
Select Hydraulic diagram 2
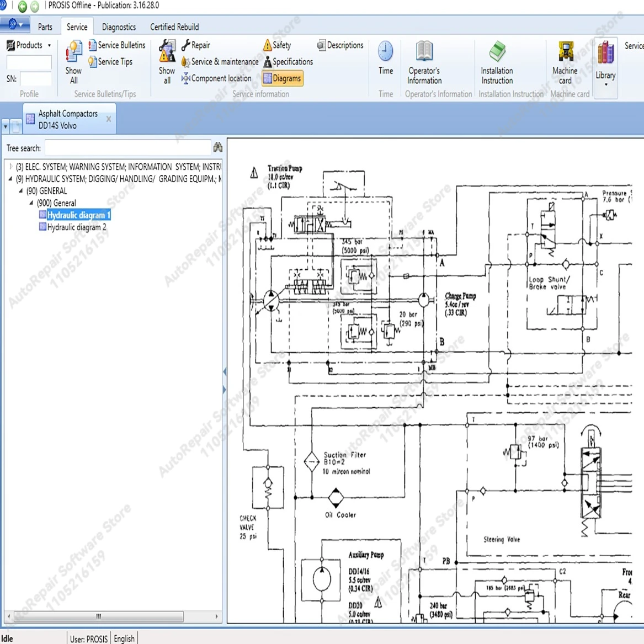pyautogui.click(x=76, y=227)
